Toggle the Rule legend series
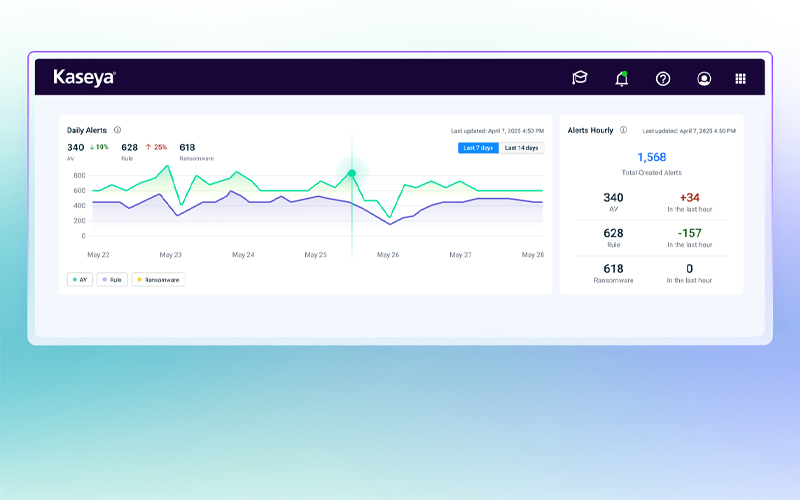Image resolution: width=800 pixels, height=500 pixels. click(x=111, y=280)
